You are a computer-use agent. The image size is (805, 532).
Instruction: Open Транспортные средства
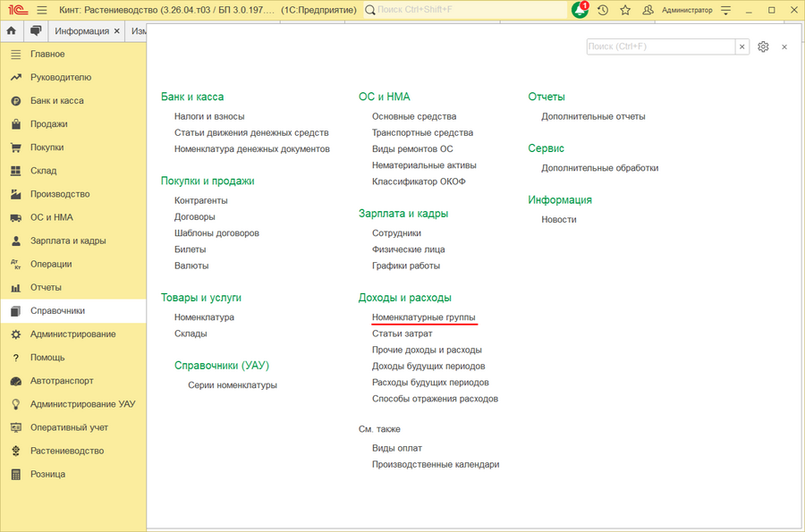[422, 133]
